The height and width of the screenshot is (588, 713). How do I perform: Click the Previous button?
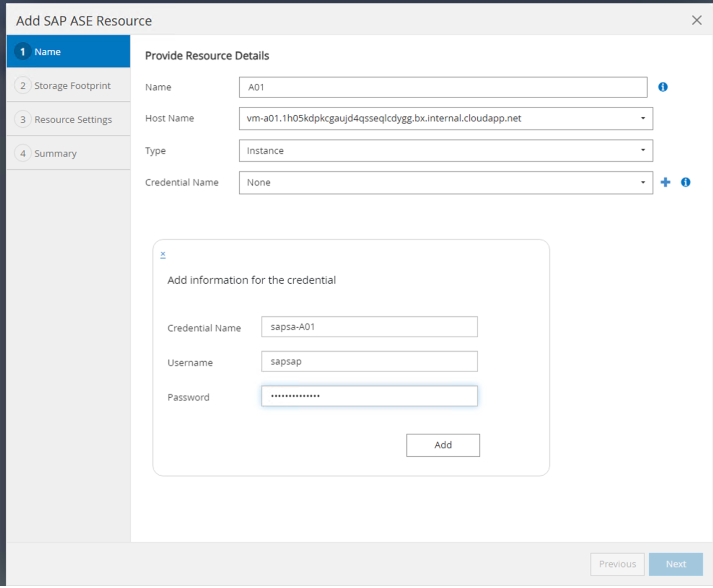pyautogui.click(x=617, y=564)
